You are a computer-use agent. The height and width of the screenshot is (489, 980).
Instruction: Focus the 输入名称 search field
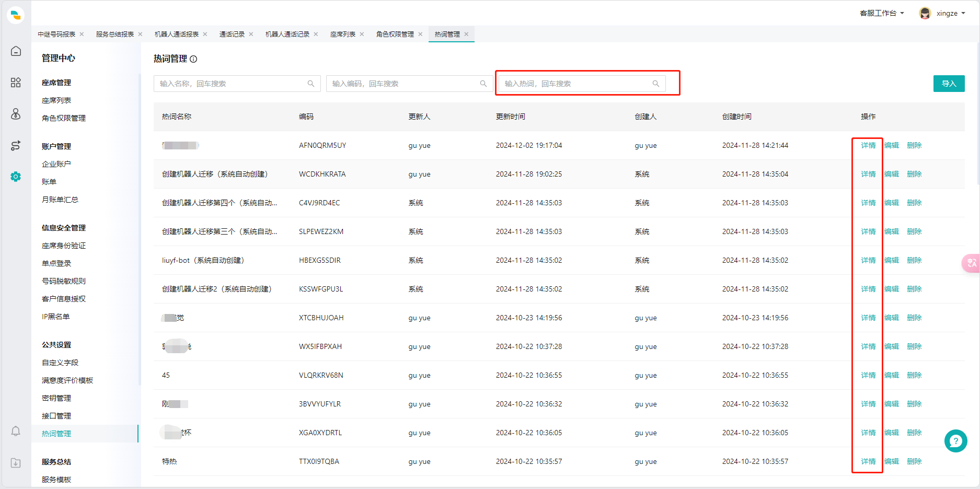click(x=237, y=84)
